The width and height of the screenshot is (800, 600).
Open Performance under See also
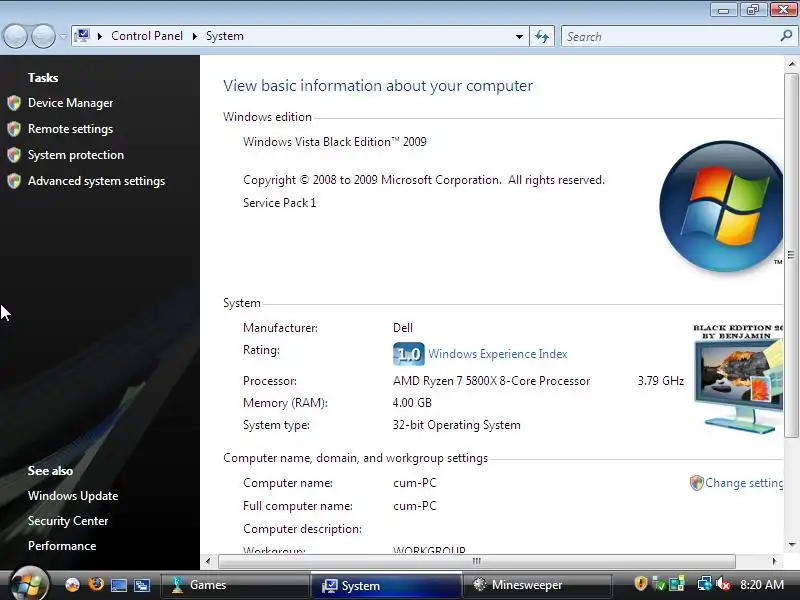pos(62,546)
